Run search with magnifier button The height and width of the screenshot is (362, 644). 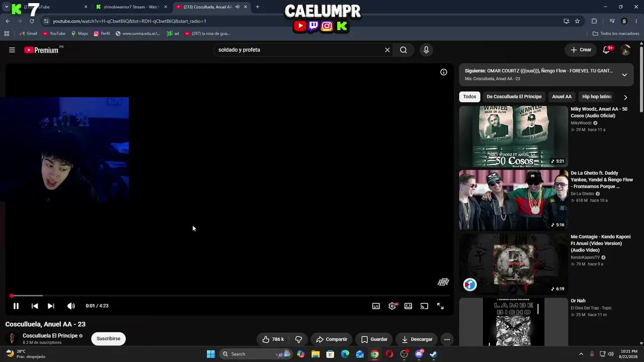pyautogui.click(x=404, y=50)
